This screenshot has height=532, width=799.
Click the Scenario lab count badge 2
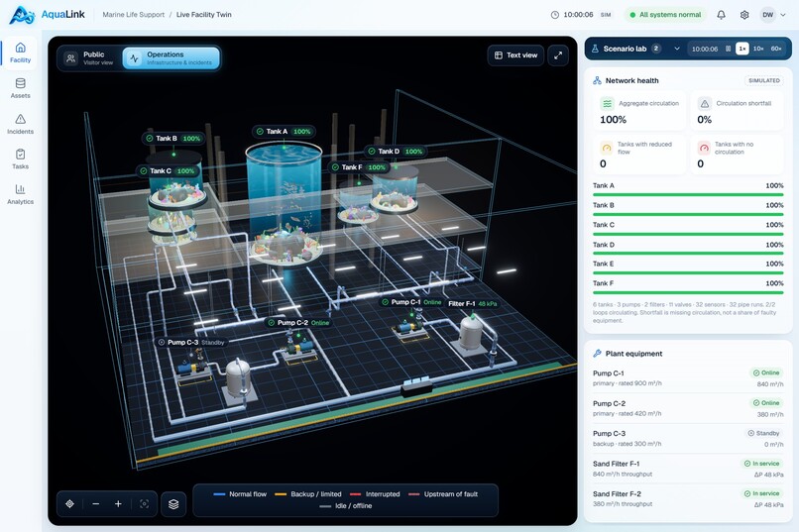pos(656,49)
